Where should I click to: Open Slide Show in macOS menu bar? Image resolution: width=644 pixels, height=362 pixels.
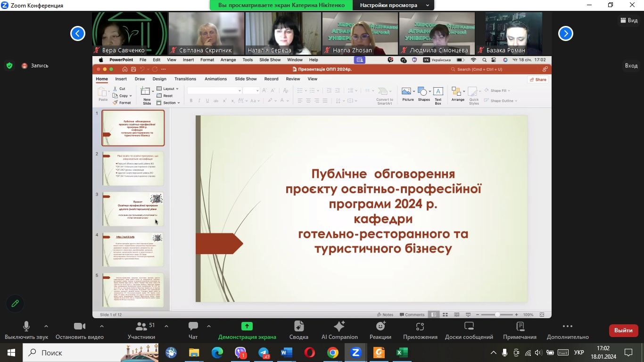[x=270, y=60]
